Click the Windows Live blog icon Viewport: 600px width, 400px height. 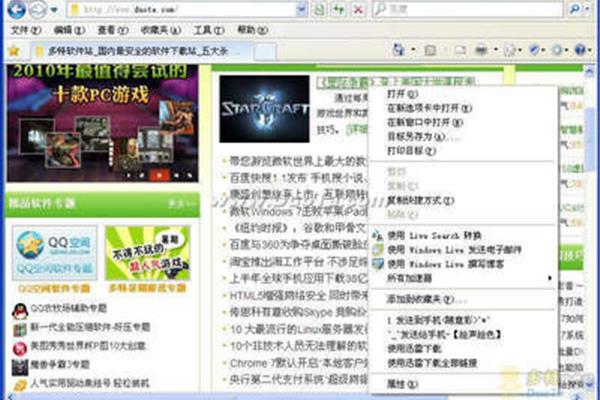[x=378, y=264]
